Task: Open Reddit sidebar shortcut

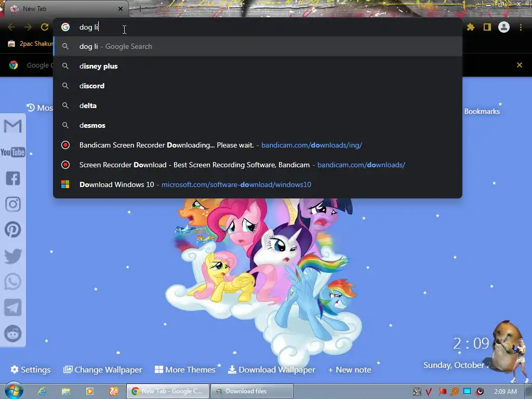Action: 13,334
